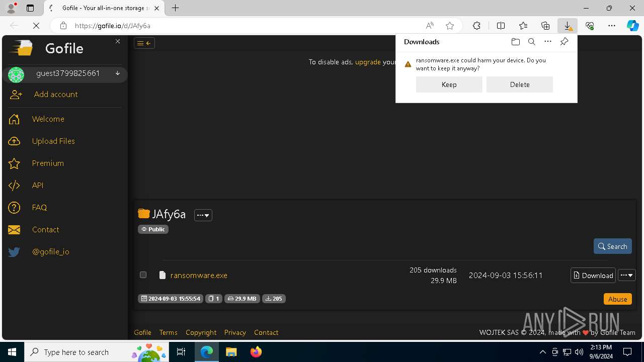Viewport: 644px width, 362px height.
Task: Open downloads folder icon
Action: (x=515, y=42)
